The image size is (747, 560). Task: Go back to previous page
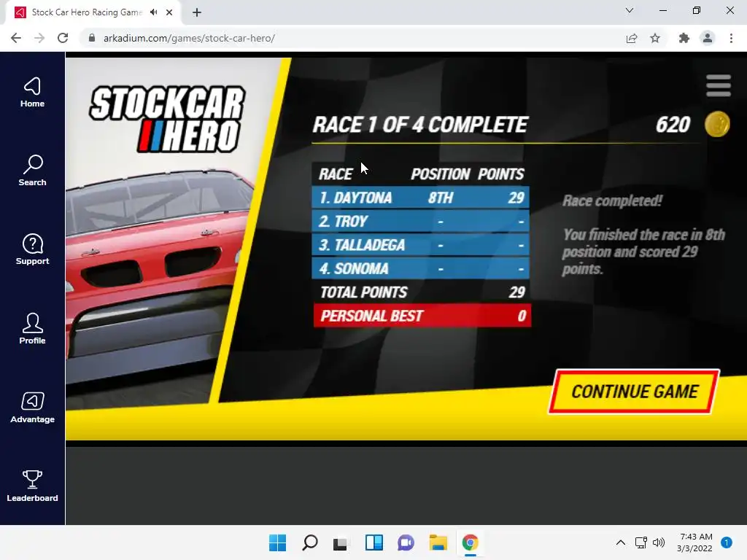(16, 38)
